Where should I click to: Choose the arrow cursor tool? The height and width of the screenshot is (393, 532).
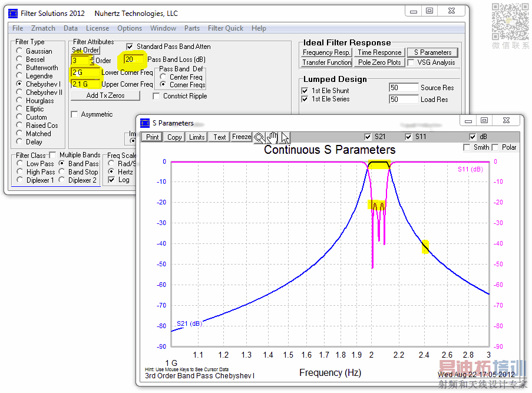pos(285,137)
